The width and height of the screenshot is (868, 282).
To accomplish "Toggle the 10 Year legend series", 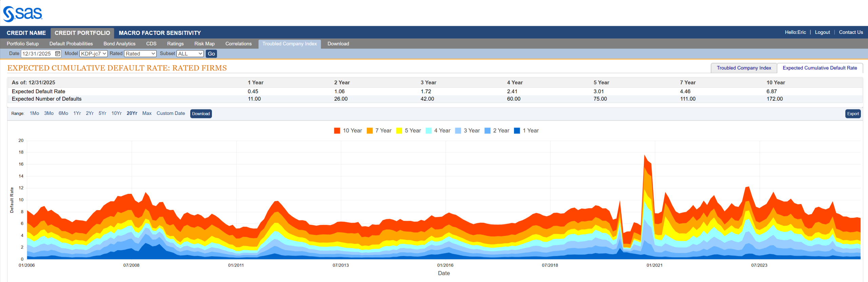I will tap(348, 131).
